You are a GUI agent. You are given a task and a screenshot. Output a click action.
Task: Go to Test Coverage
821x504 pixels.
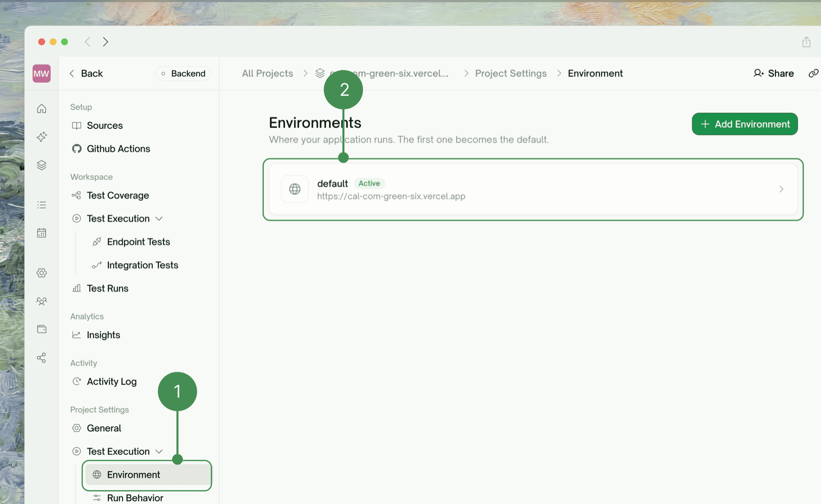tap(118, 196)
